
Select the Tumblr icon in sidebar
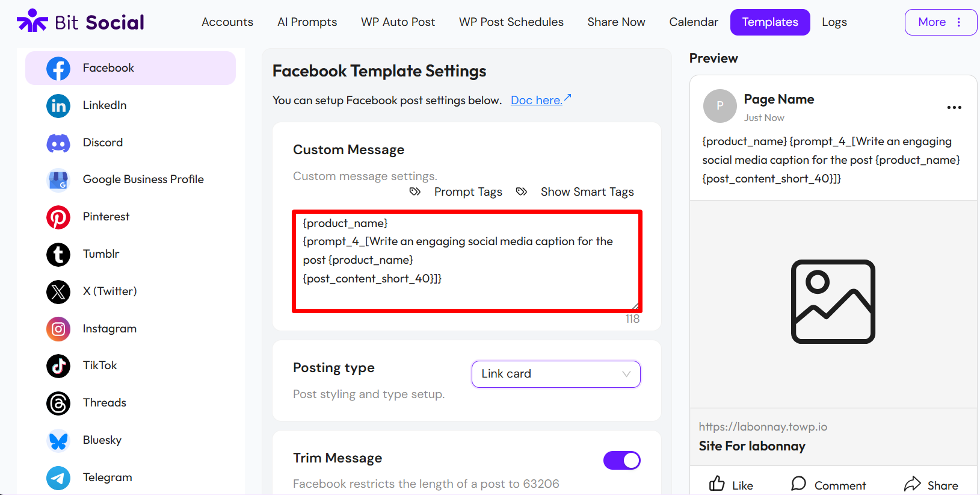click(x=58, y=254)
